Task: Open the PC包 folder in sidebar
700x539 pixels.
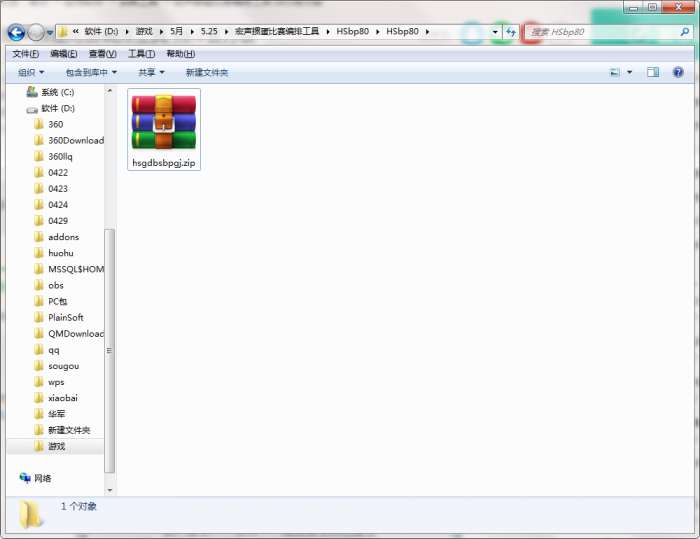Action: point(58,301)
